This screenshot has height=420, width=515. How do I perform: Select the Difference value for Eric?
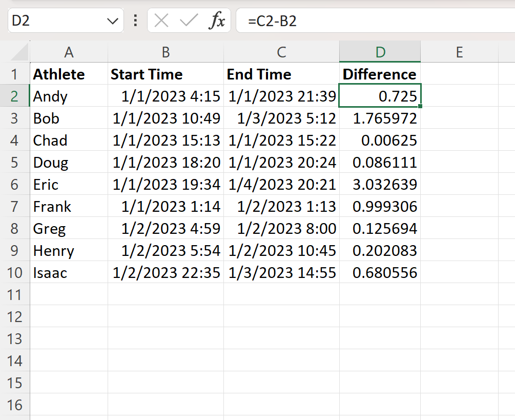(379, 184)
